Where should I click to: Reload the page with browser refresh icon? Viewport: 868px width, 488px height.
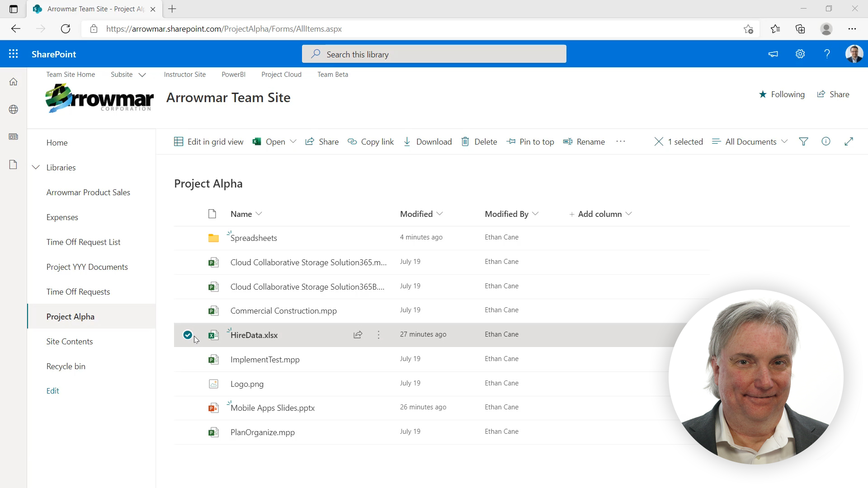point(66,29)
